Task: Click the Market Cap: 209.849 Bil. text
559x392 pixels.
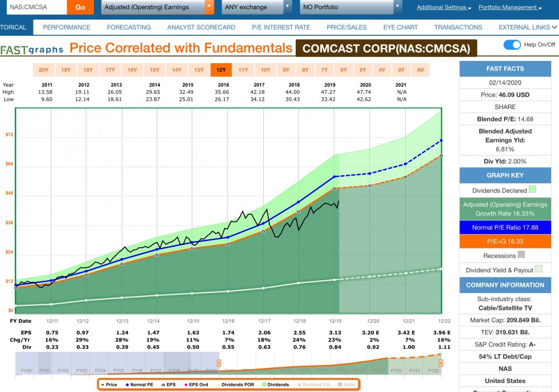Action: [505, 320]
